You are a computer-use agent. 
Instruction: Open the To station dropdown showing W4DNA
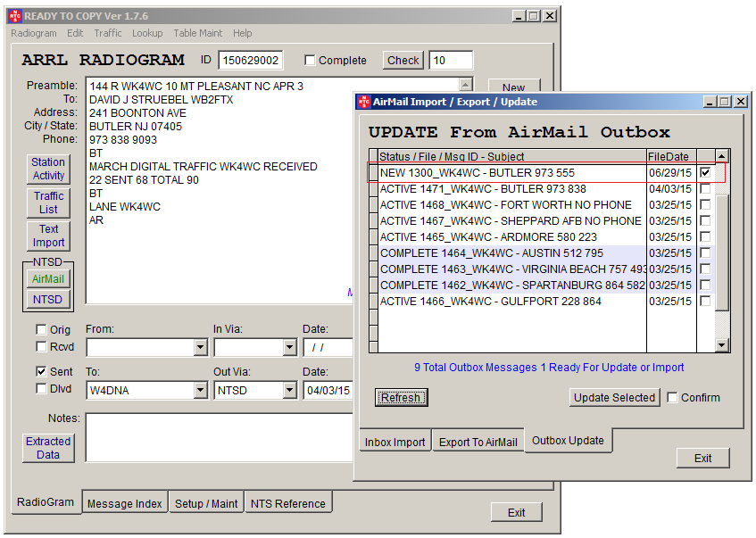(201, 390)
